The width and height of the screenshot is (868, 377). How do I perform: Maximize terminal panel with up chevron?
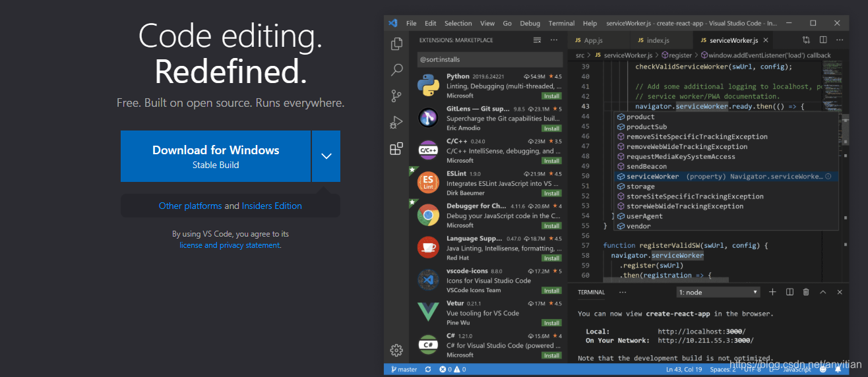[x=822, y=292]
